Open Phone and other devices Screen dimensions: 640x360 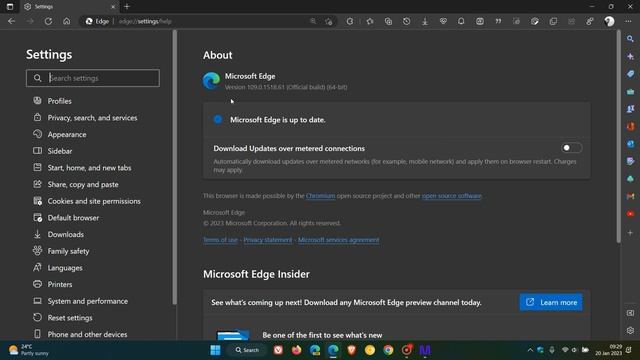87,334
